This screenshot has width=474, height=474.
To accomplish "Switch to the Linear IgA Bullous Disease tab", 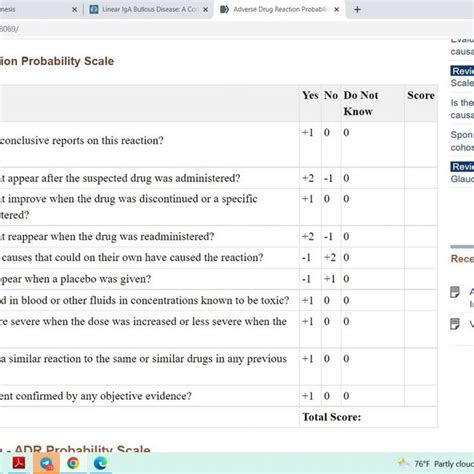I will coord(148,9).
